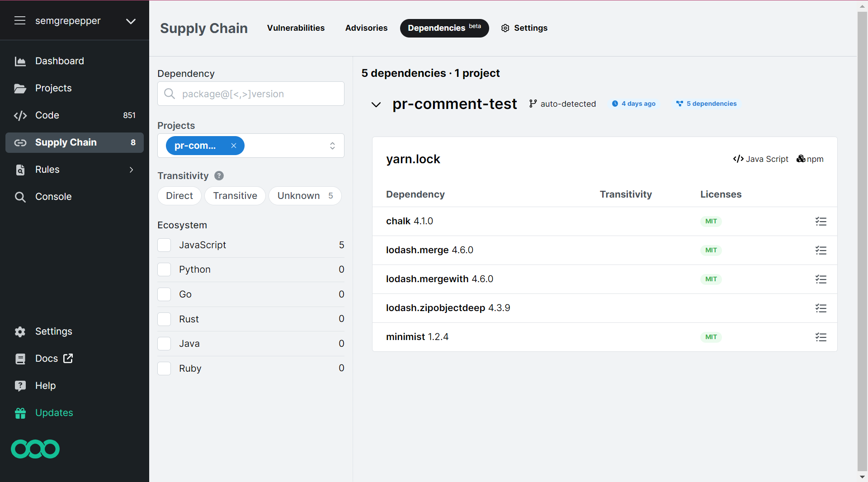
Task: Open license details for the chalk dependency
Action: 821,222
